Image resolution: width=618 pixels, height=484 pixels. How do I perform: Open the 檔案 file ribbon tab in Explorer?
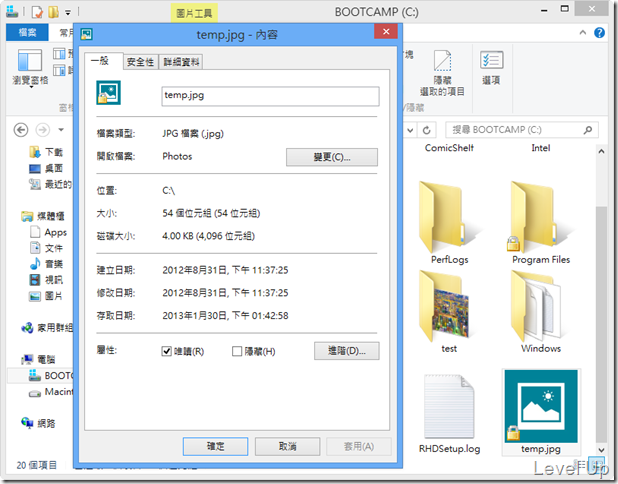[x=27, y=32]
